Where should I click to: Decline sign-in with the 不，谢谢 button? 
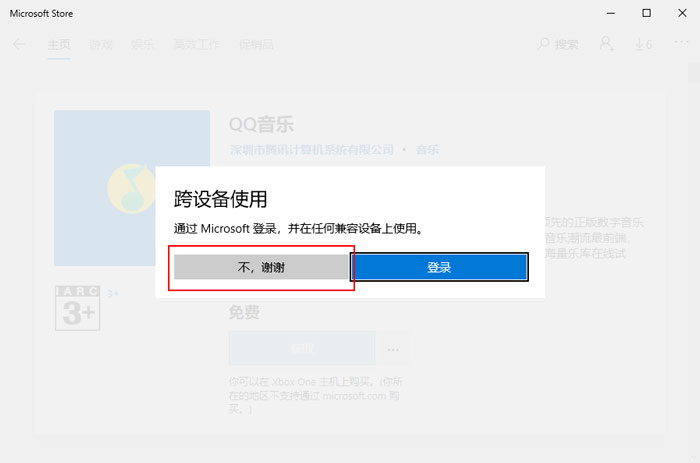261,267
